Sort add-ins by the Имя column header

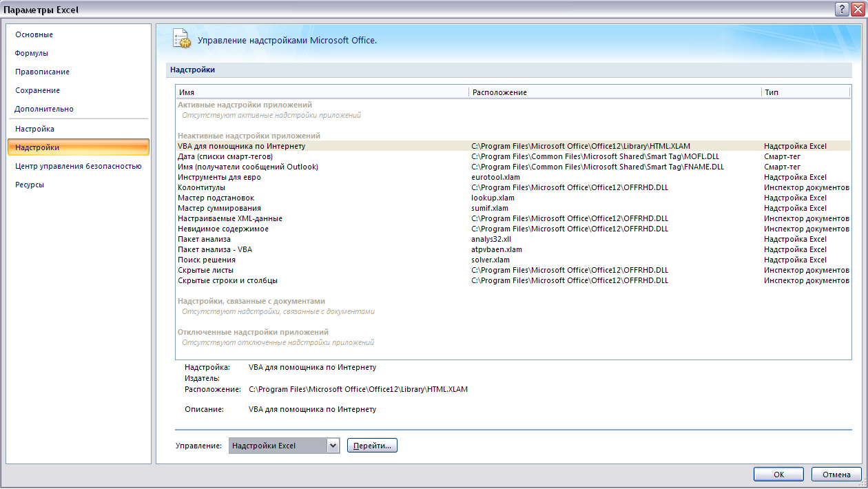pos(322,92)
